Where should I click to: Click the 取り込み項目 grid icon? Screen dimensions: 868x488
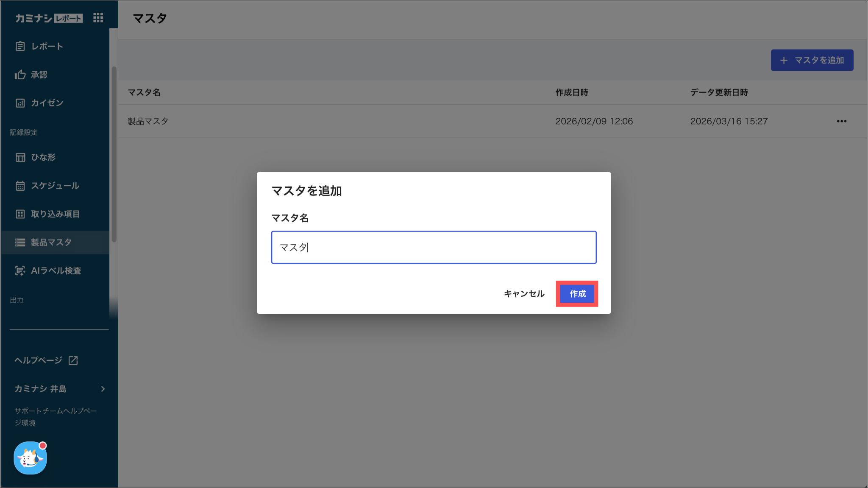coord(20,214)
